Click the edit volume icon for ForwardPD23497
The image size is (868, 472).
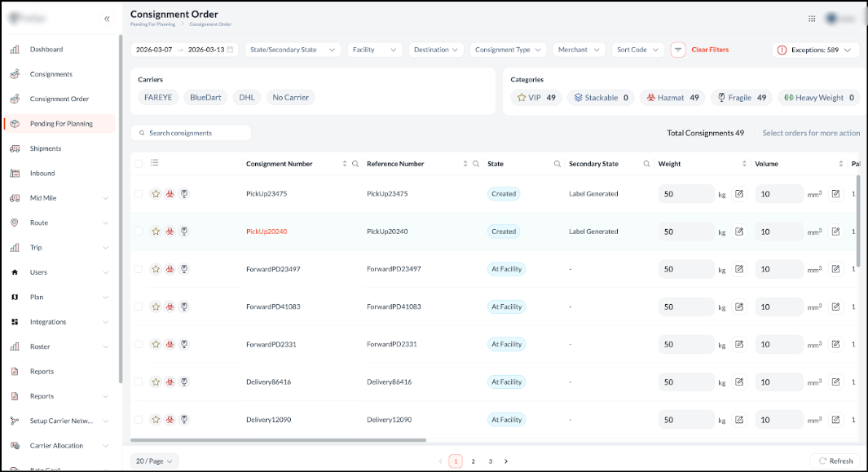pyautogui.click(x=835, y=269)
